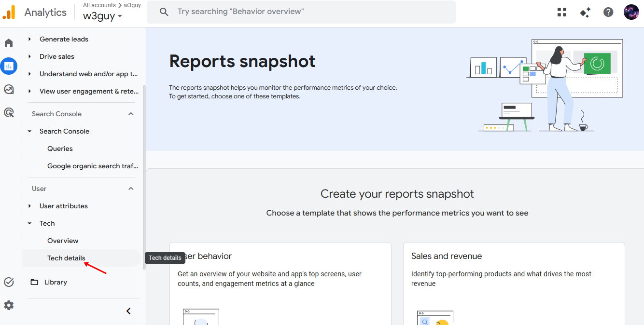Click the Create your reports snapshot heading

397,194
